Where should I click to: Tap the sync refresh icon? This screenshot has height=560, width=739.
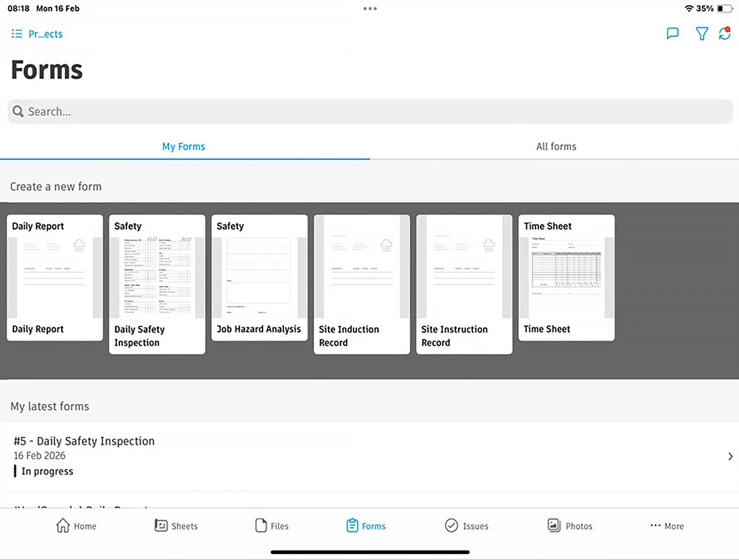tap(724, 34)
